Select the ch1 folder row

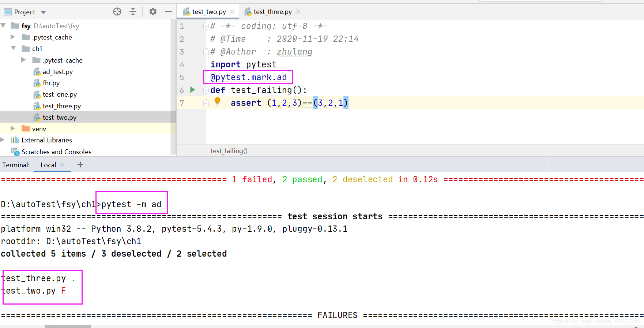pos(88,48)
